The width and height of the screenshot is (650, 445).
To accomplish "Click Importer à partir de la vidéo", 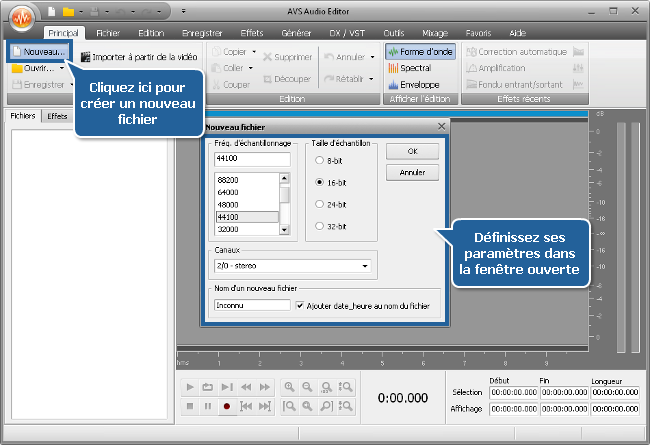I will tap(138, 58).
